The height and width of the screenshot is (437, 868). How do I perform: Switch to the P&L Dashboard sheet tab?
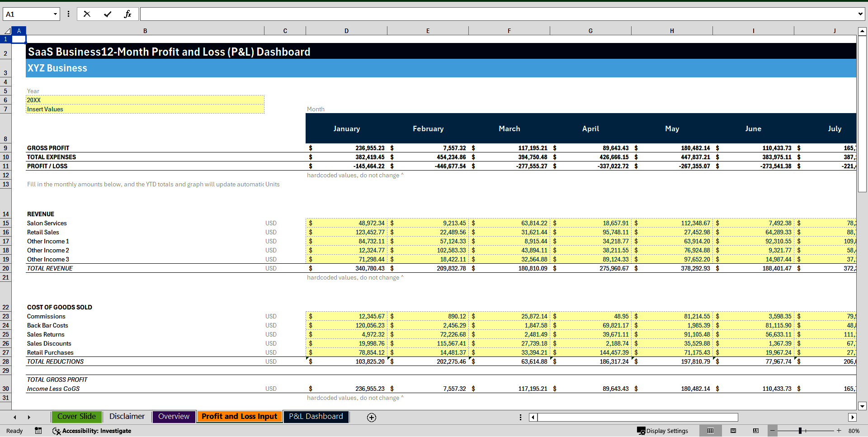[316, 416]
